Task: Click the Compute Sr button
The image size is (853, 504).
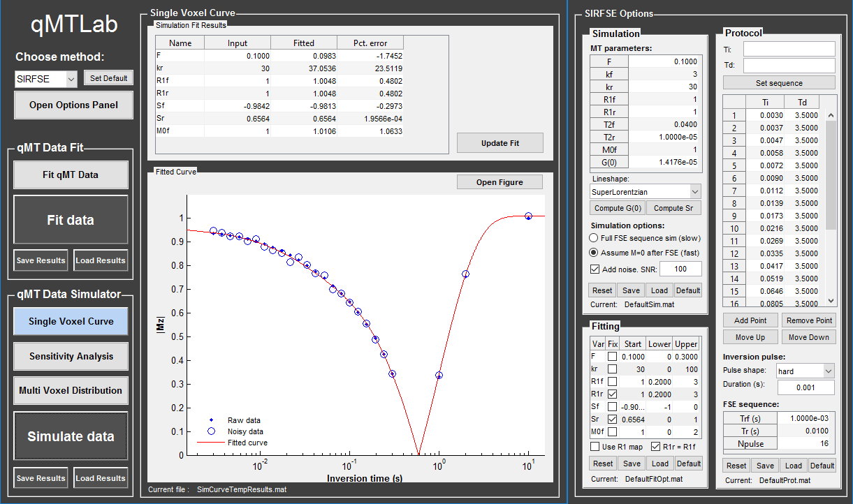Action: (673, 208)
